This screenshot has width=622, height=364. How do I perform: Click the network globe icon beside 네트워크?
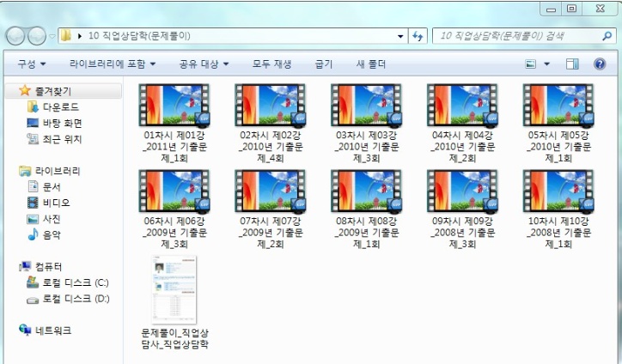tap(25, 330)
